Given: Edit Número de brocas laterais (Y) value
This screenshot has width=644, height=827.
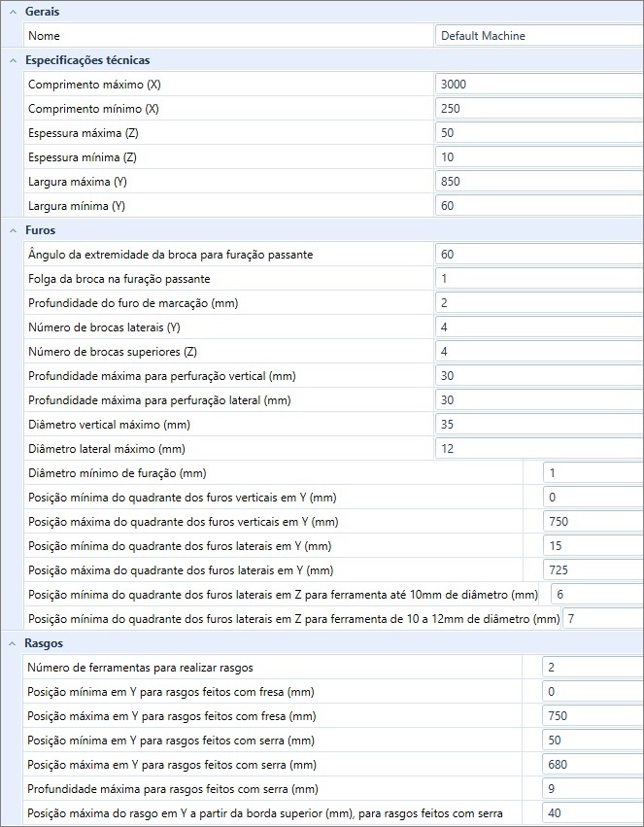Looking at the screenshot, I should click(x=540, y=327).
